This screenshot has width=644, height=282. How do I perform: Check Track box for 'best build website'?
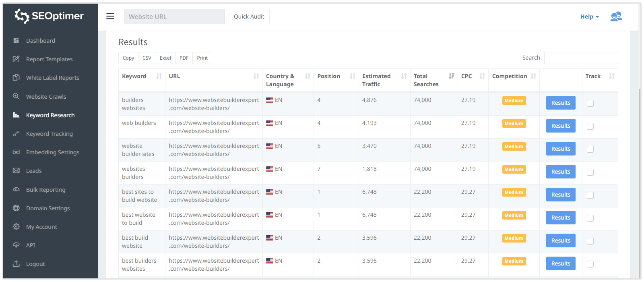point(590,241)
